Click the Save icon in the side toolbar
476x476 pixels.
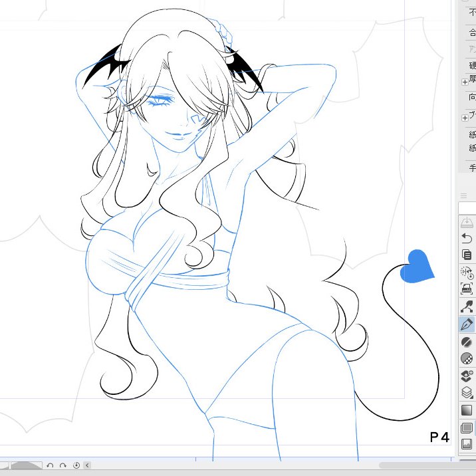(x=467, y=222)
